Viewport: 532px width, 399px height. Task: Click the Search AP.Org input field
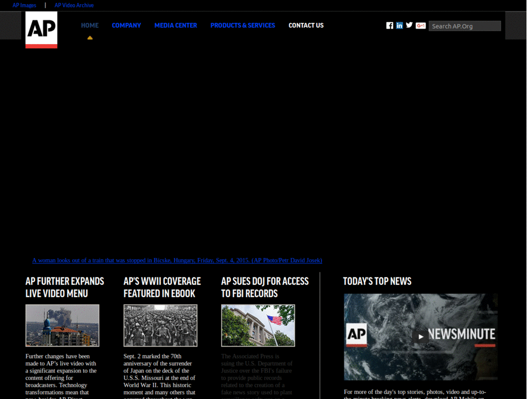[464, 25]
